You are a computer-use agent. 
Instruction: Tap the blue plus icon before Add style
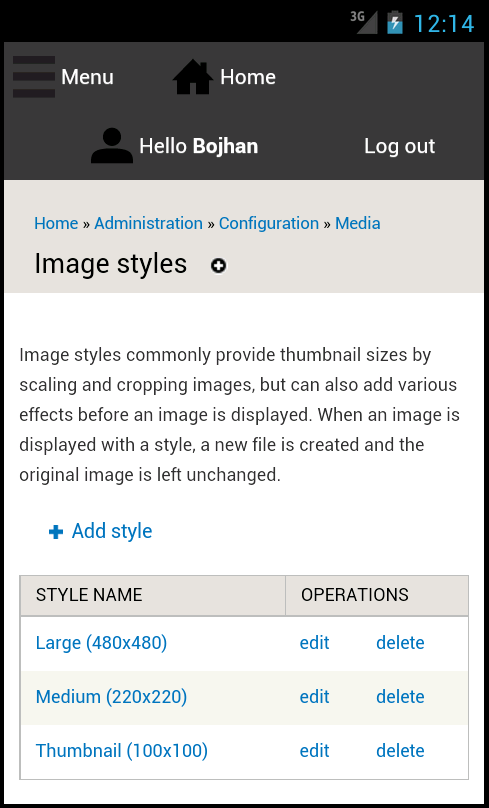(56, 532)
